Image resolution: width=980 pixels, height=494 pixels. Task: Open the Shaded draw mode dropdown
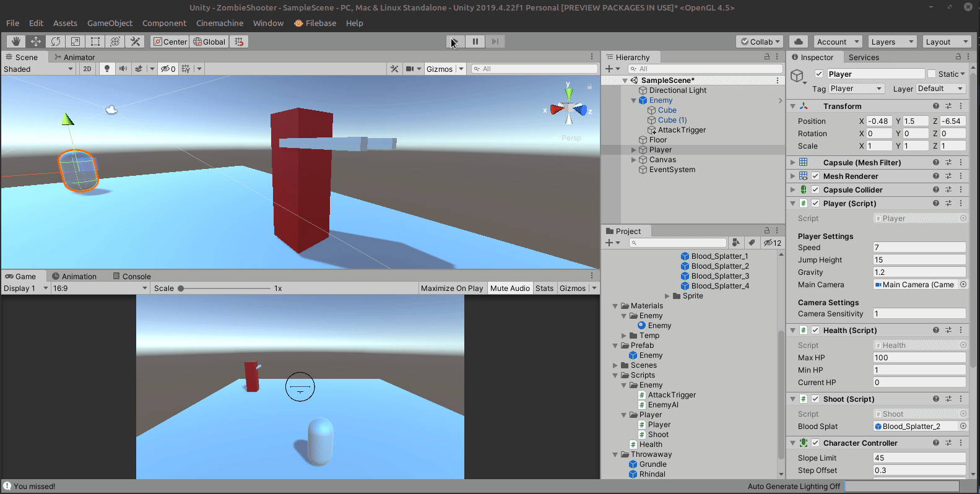tap(38, 69)
